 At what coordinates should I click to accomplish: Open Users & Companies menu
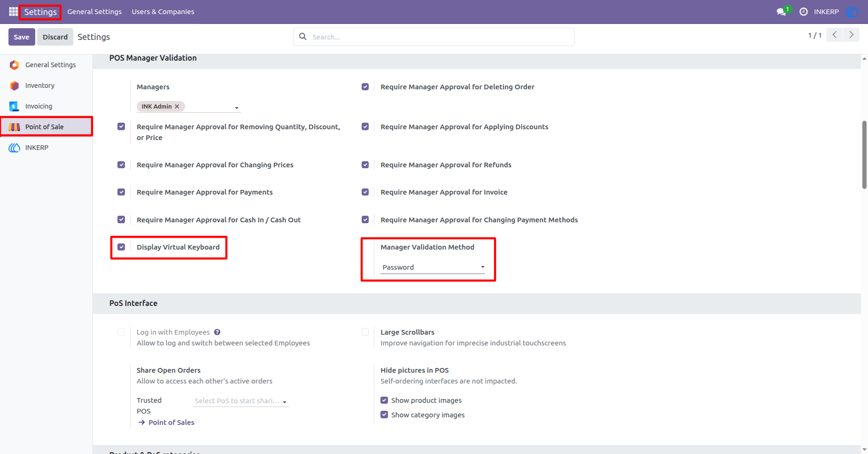[163, 12]
